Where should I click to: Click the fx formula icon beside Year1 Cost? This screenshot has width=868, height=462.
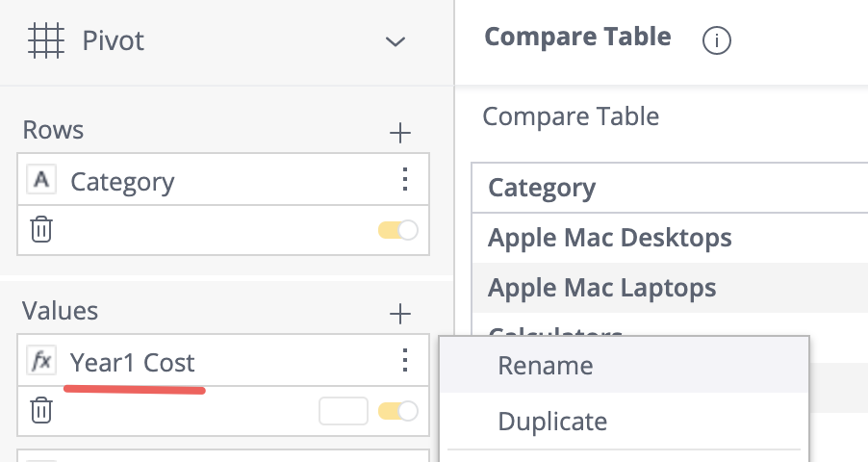tap(41, 361)
